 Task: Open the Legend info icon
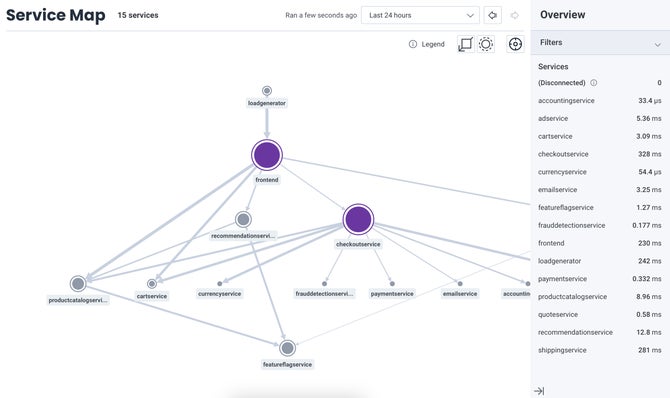pyautogui.click(x=413, y=44)
